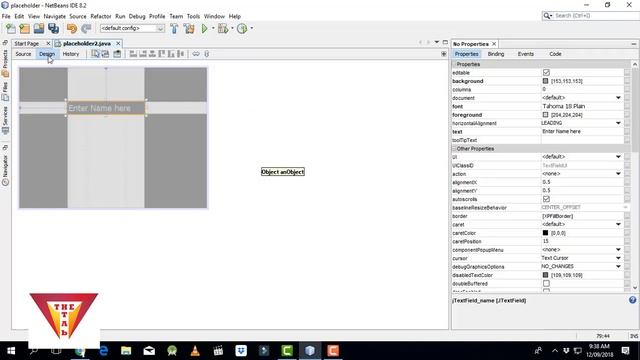Switch to Source view
This screenshot has height=360, width=640.
tap(23, 54)
